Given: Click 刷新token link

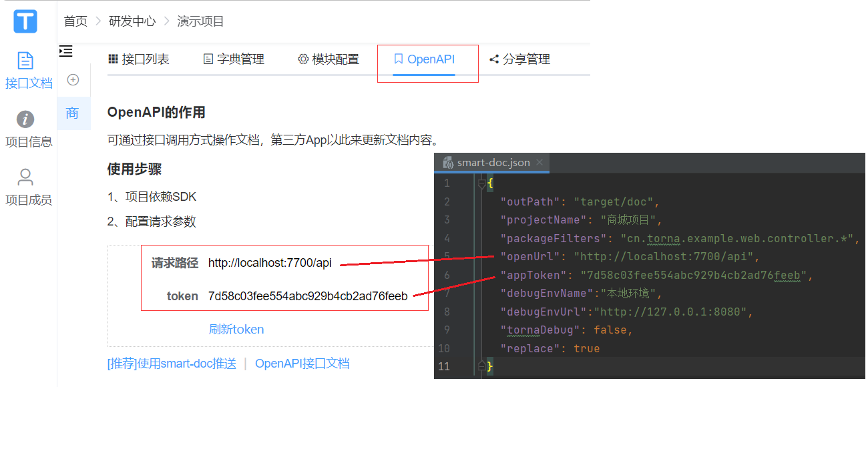Looking at the screenshot, I should click(x=236, y=330).
